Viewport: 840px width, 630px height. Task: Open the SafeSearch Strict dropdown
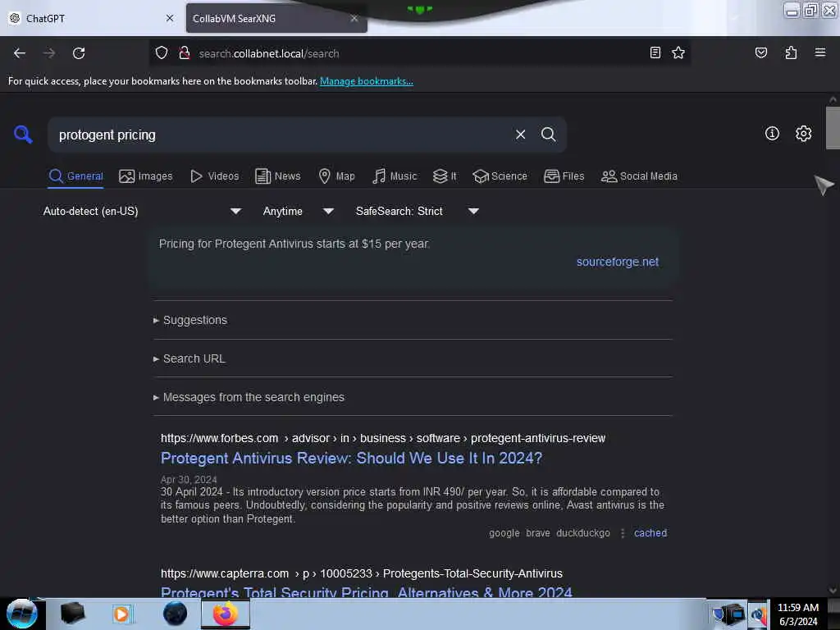point(417,211)
